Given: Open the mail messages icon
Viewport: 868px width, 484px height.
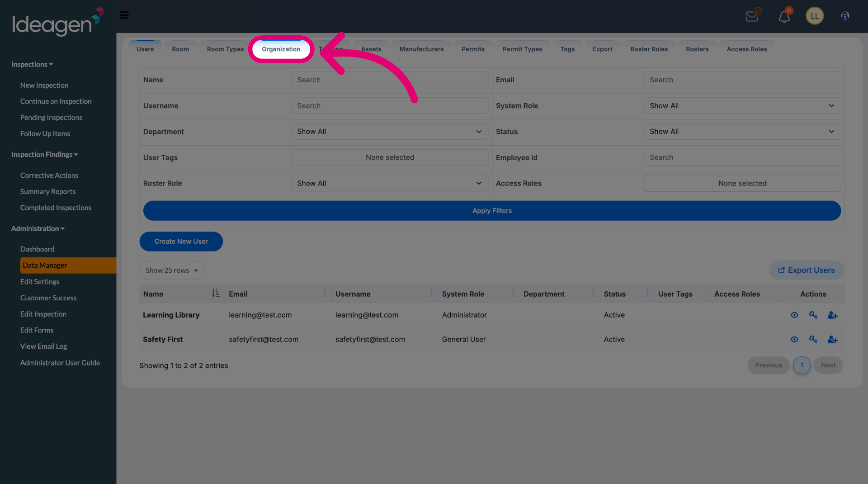Looking at the screenshot, I should tap(753, 15).
